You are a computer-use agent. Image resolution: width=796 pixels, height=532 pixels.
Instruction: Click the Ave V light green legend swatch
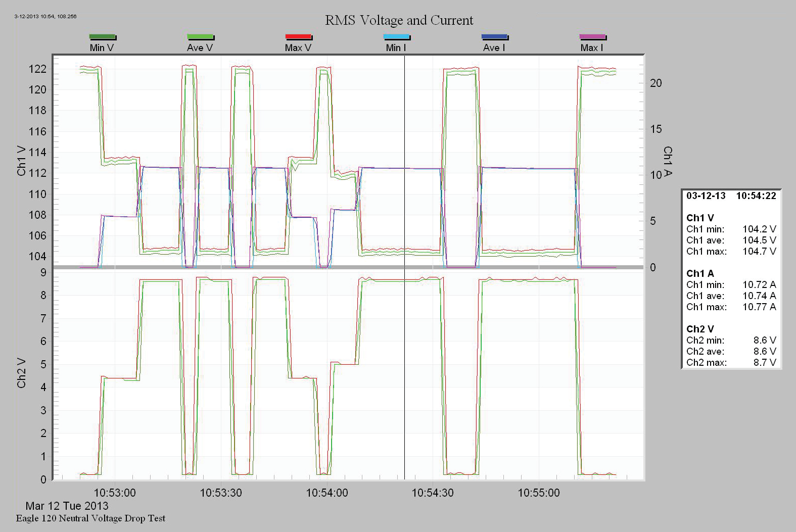[x=201, y=37]
